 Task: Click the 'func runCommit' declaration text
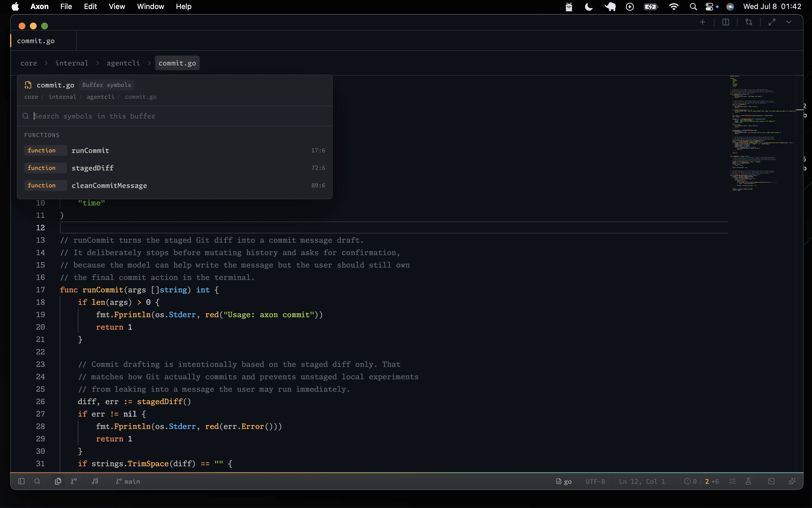point(91,290)
